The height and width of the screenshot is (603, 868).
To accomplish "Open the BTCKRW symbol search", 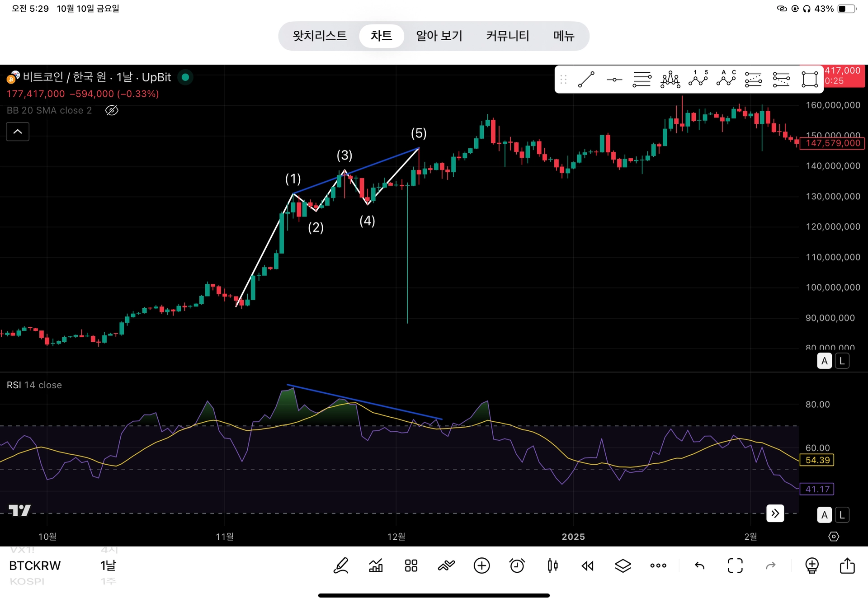I will [x=35, y=565].
